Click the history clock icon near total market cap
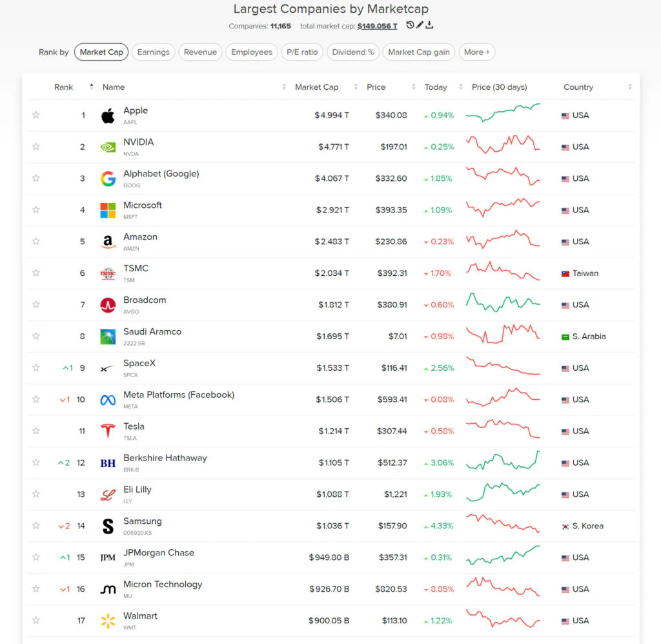 tap(410, 25)
